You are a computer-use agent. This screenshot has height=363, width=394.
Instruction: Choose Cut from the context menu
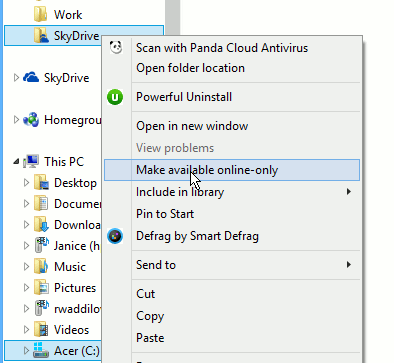(x=232, y=294)
